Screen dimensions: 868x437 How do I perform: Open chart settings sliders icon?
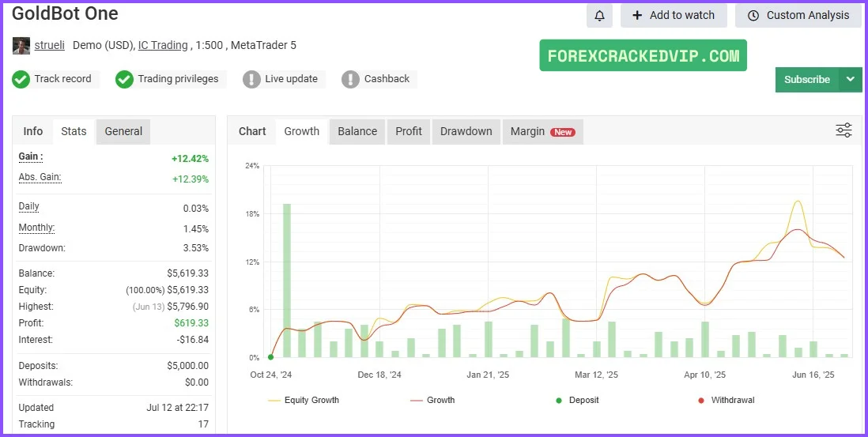tap(843, 131)
